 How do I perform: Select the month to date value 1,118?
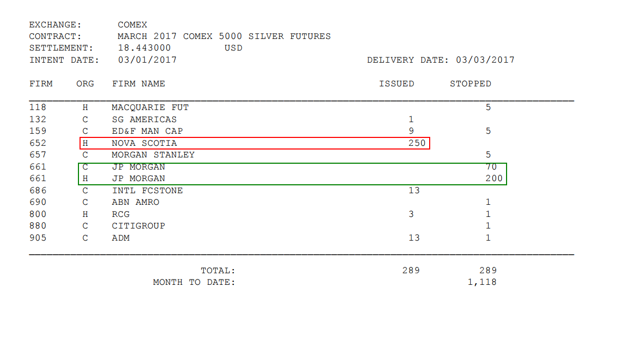click(482, 282)
